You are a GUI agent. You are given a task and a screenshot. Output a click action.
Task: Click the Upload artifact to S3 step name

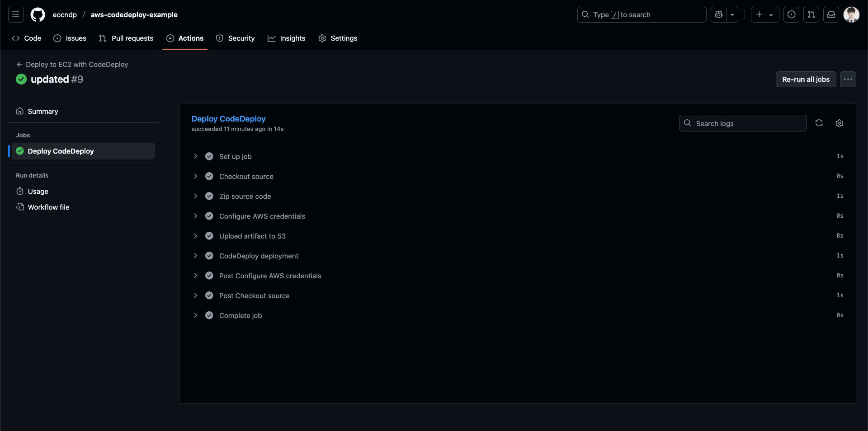(x=252, y=236)
